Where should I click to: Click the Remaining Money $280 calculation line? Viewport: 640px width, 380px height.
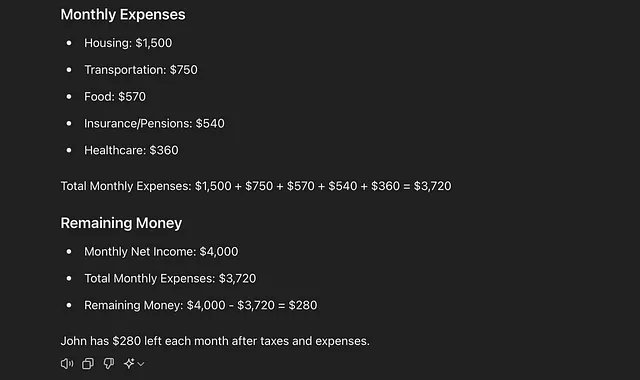point(200,305)
